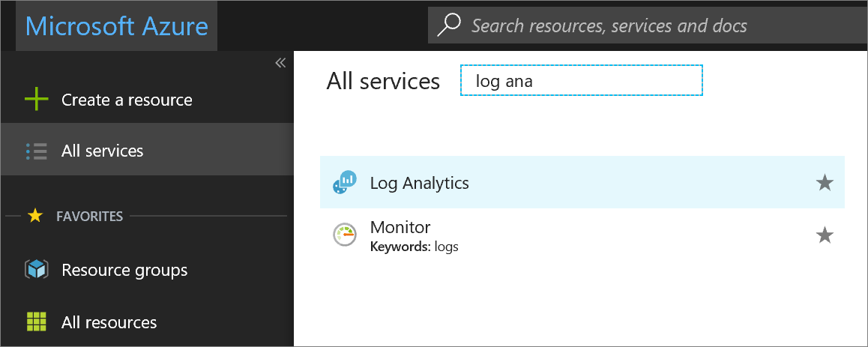Viewport: 868px width, 347px height.
Task: Open the Log Analytics service result
Action: pyautogui.click(x=420, y=182)
